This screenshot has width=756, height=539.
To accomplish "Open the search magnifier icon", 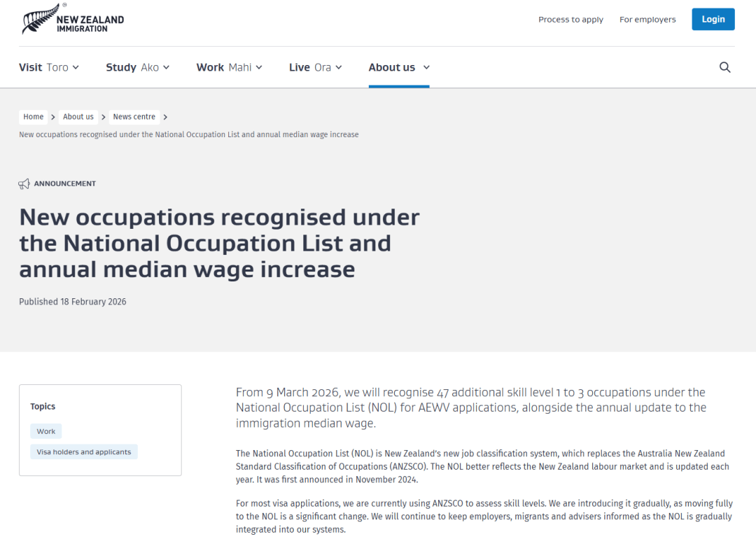I will 724,67.
